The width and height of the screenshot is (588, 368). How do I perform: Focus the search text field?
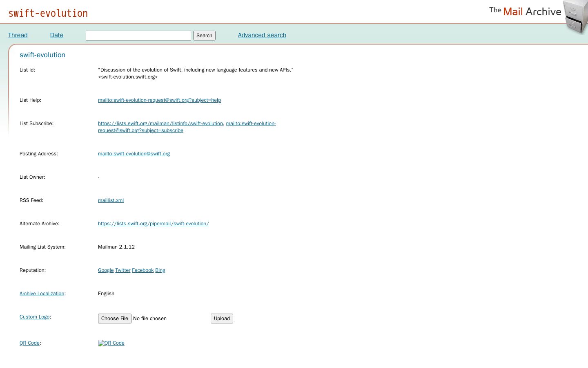[138, 36]
